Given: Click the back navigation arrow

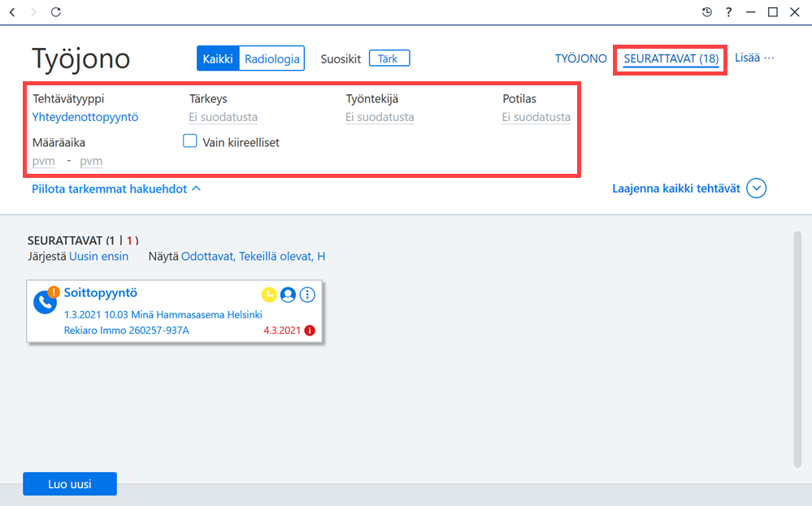Looking at the screenshot, I should tap(12, 12).
